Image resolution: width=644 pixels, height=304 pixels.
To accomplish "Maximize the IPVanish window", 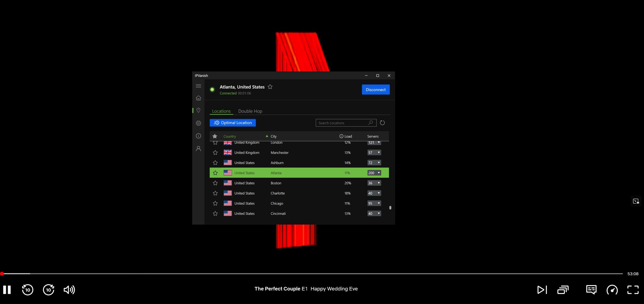I will click(377, 76).
